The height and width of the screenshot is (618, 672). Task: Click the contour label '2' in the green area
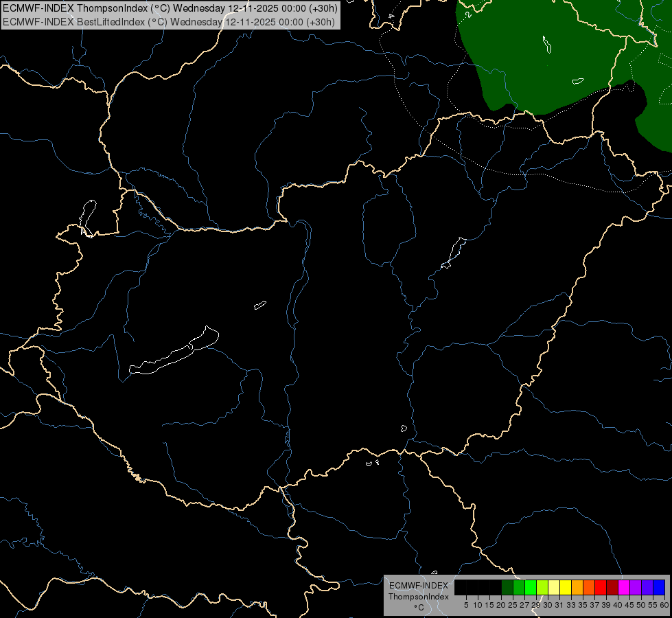pyautogui.click(x=468, y=14)
